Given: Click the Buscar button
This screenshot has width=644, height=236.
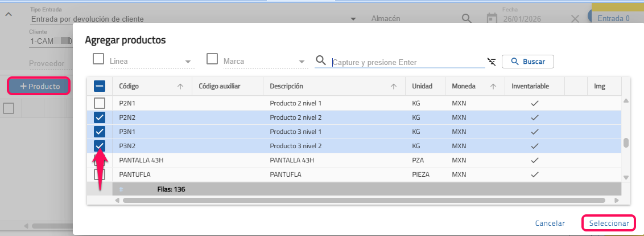Looking at the screenshot, I should (527, 62).
